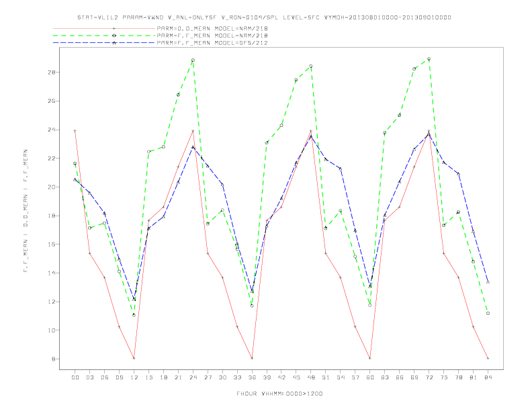Click y-axis tick label 10
The height and width of the screenshot is (411, 532).
tap(52, 330)
